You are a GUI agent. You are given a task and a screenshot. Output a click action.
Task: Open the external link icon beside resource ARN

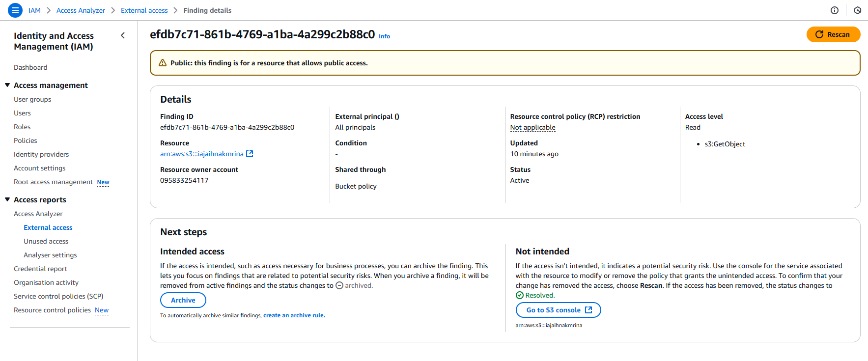click(x=250, y=154)
